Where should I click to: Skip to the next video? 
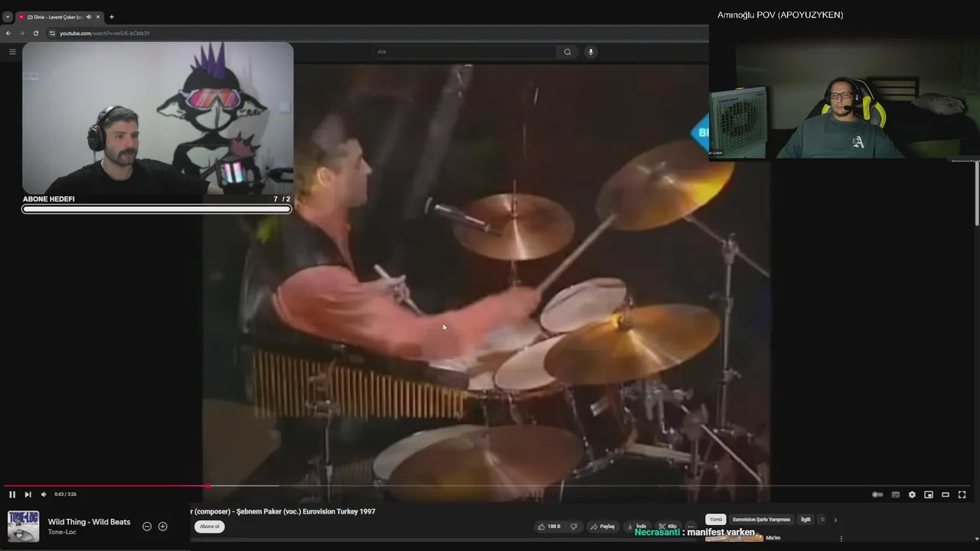tap(28, 494)
